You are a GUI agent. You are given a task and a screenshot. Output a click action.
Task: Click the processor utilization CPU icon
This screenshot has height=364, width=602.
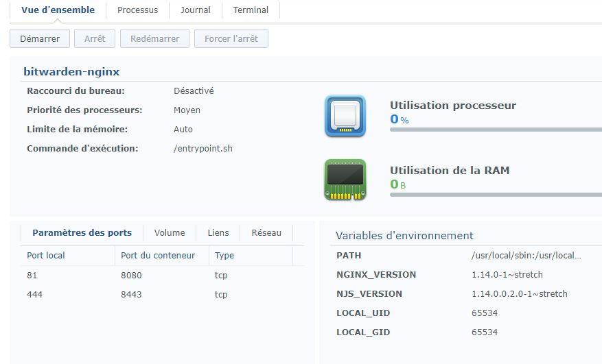(x=345, y=116)
